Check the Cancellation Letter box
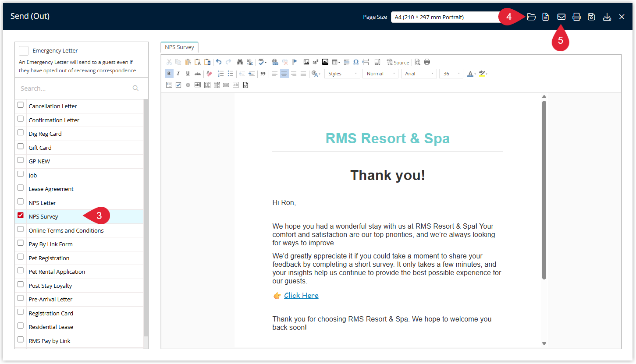636x364 pixels. pyautogui.click(x=21, y=105)
